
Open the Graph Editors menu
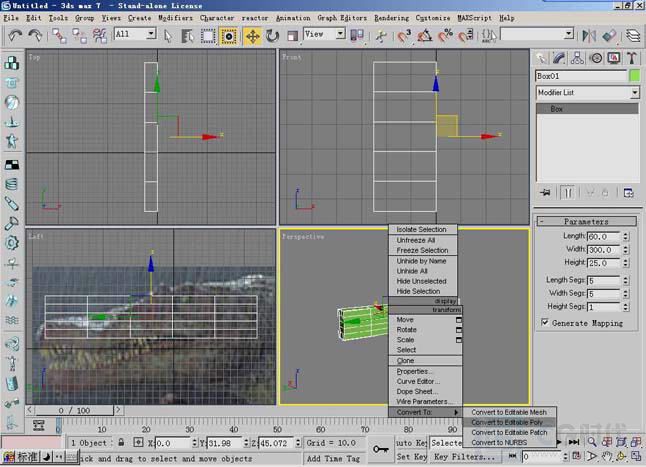point(342,18)
